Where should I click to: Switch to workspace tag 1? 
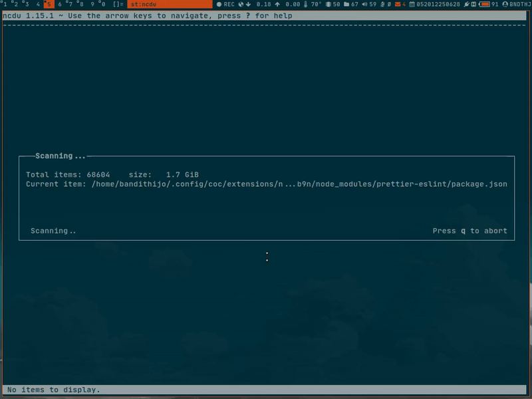5,5
